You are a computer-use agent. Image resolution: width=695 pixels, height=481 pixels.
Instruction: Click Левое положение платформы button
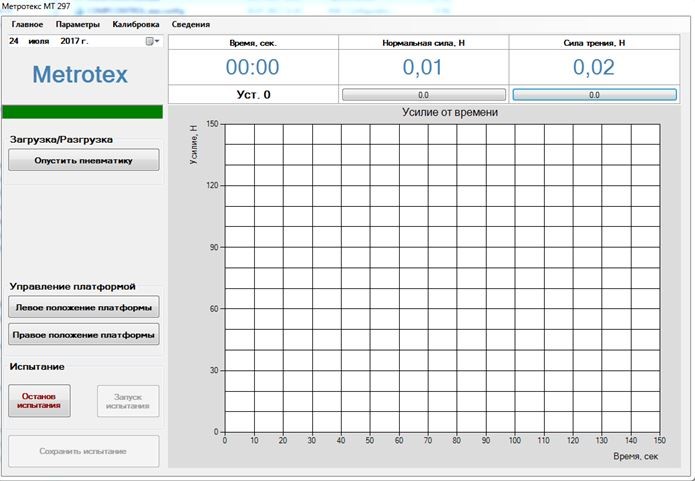coord(84,308)
